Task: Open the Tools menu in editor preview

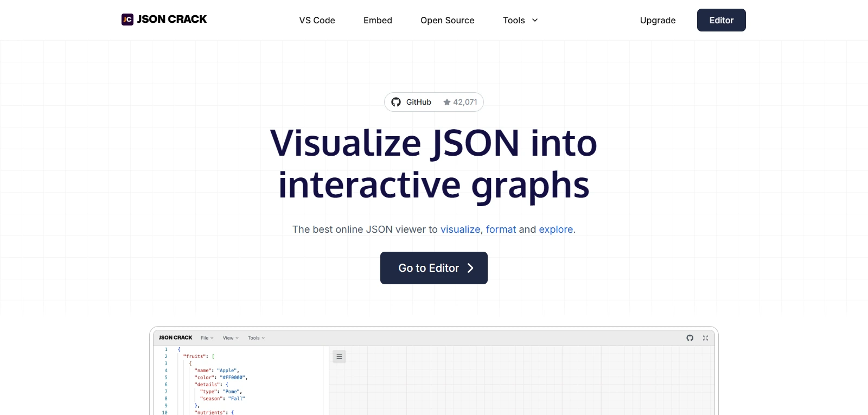Action: [x=257, y=338]
